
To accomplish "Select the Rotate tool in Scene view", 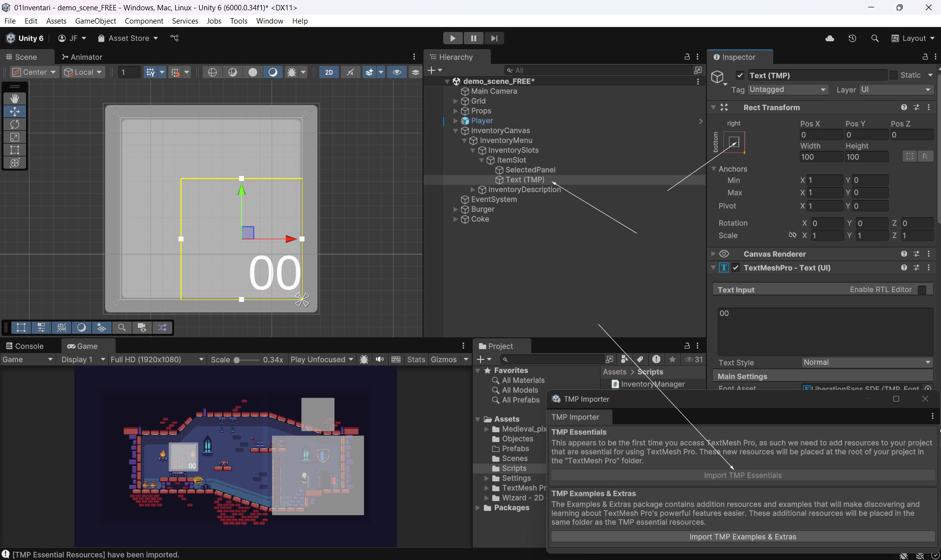I will coord(15,124).
